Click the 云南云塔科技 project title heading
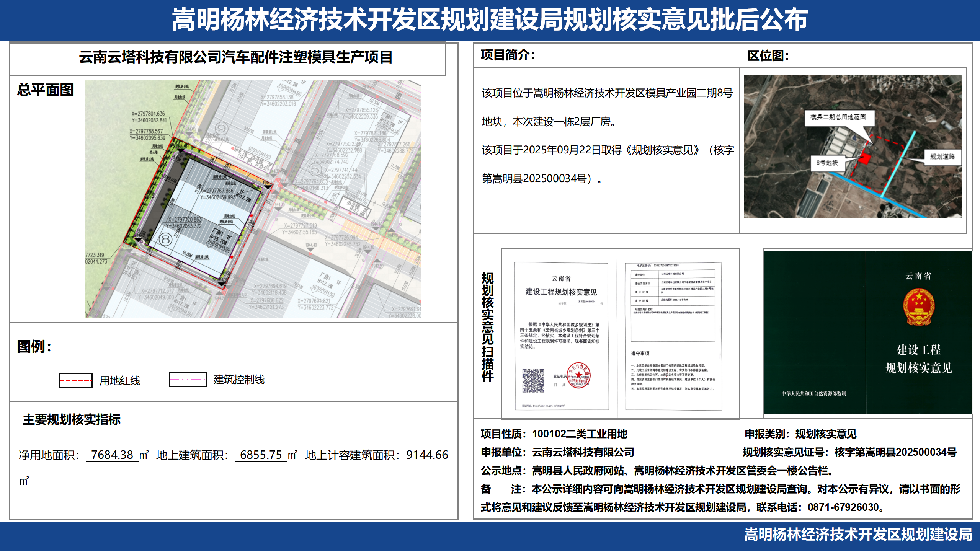This screenshot has width=980, height=551. tap(235, 57)
